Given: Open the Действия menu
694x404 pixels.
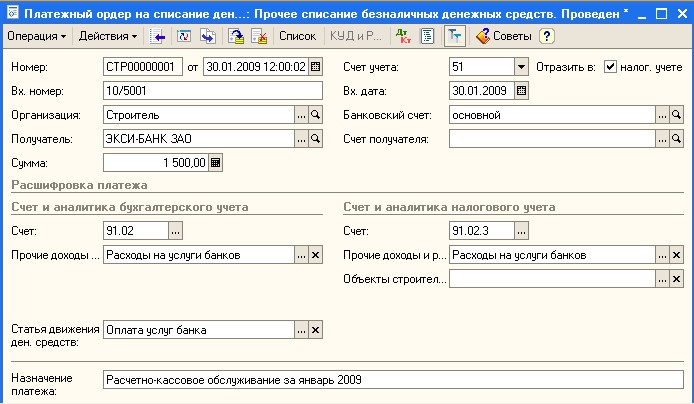Looking at the screenshot, I should [x=108, y=36].
